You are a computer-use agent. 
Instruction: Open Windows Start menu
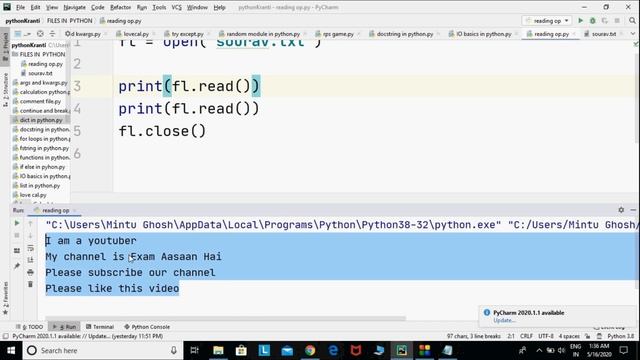pyautogui.click(x=11, y=351)
